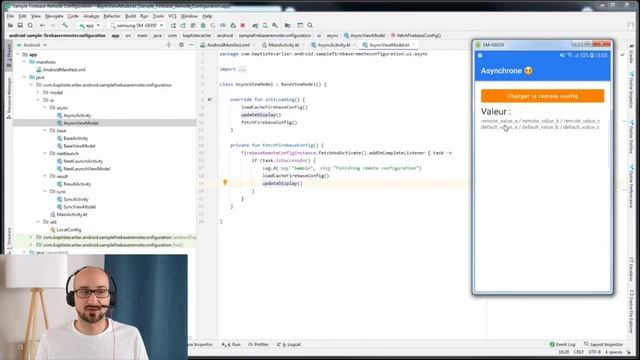Click the green Debug bug icon

[203, 25]
